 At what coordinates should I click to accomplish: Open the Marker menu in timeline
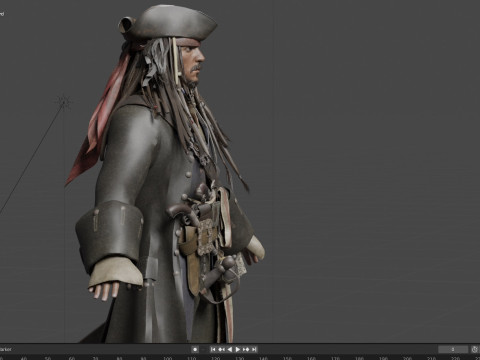click(5, 349)
